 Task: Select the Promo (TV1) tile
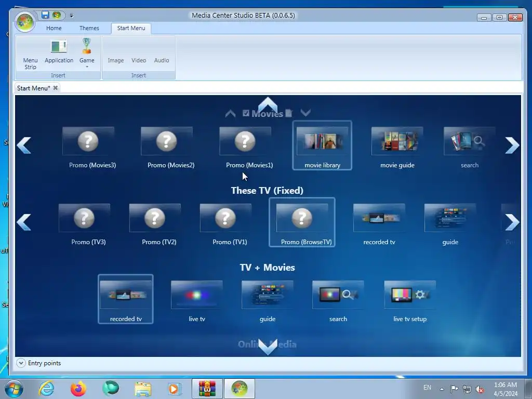(226, 224)
